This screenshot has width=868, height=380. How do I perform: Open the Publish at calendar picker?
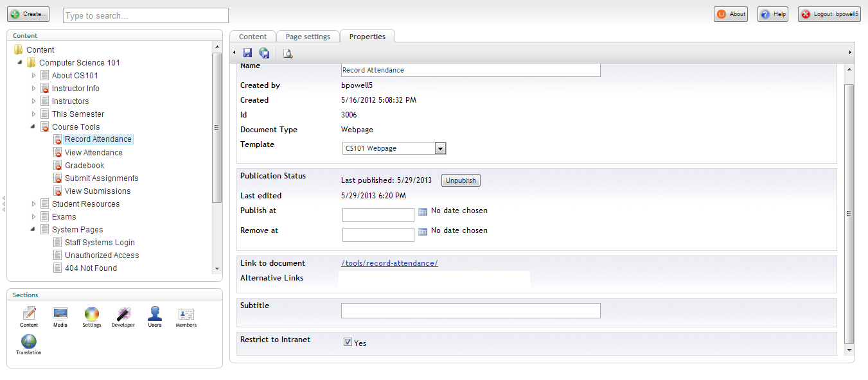click(x=423, y=211)
